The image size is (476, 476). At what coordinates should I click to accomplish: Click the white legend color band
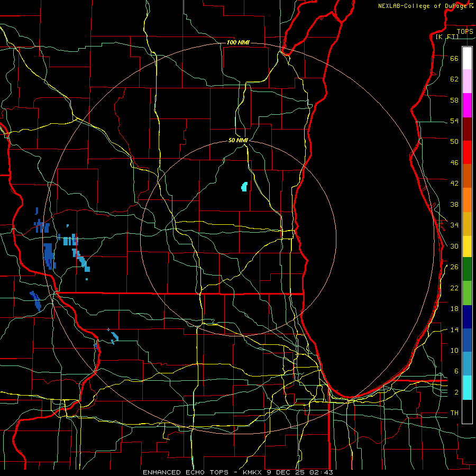[467, 58]
